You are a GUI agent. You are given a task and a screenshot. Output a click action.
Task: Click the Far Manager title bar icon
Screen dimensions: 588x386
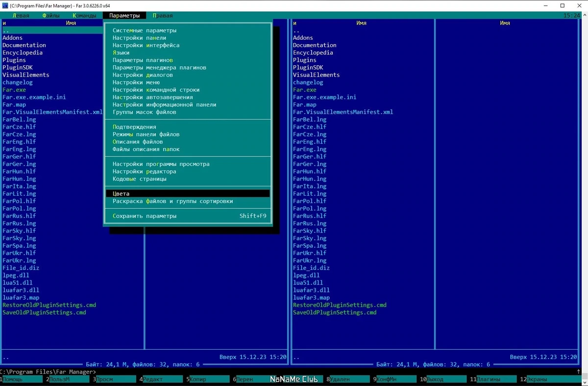point(5,5)
